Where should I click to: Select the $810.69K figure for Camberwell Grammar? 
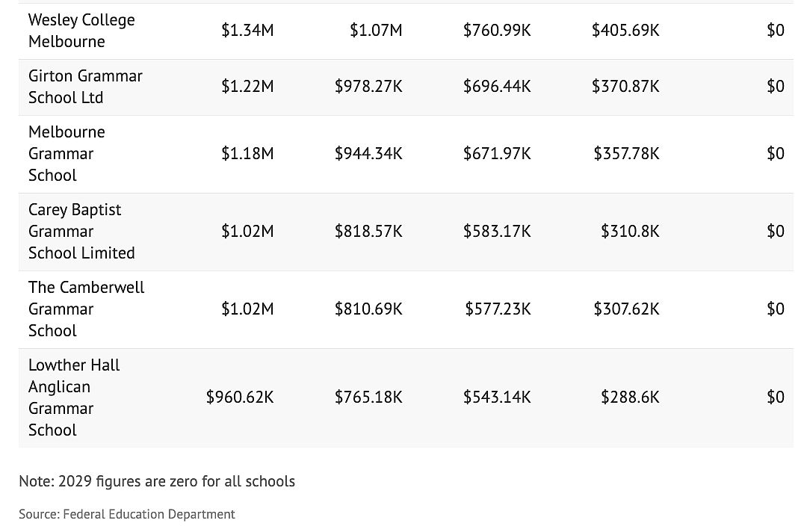368,309
